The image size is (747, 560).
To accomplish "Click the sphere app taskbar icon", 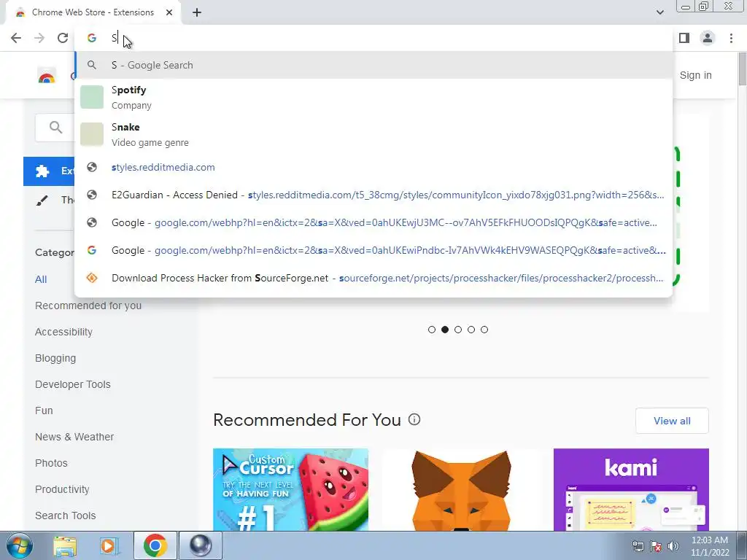I will [201, 545].
